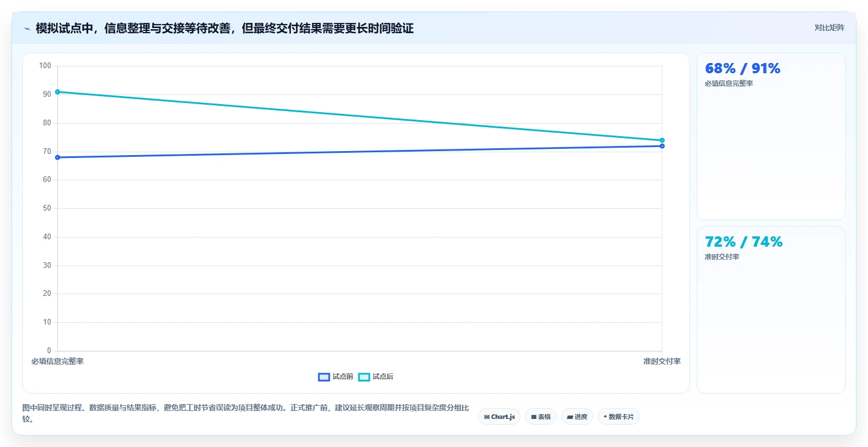
Task: Open the Chart.js tag chip
Action: [499, 417]
